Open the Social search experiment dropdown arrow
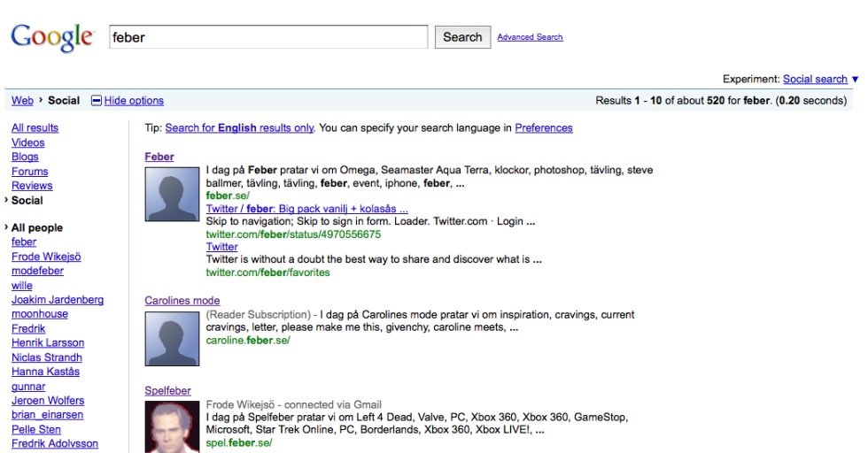This screenshot has width=868, height=453. click(855, 80)
